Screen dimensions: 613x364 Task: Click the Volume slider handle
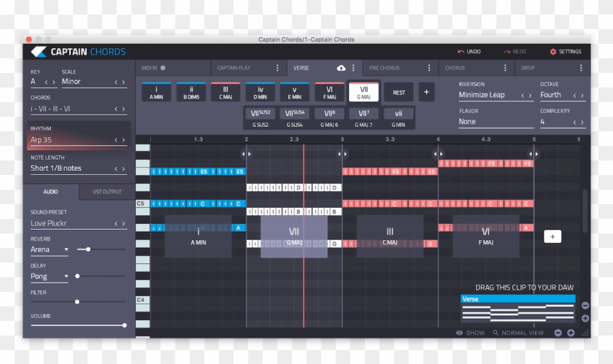point(124,325)
